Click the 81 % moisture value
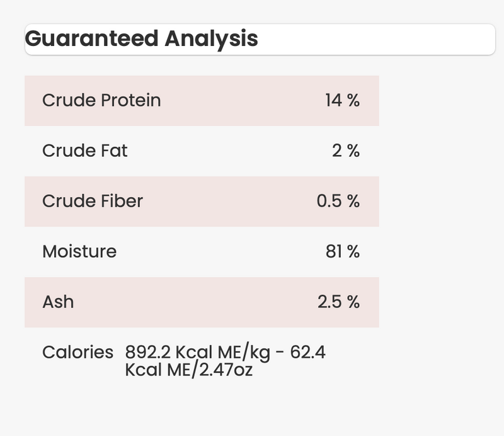 (x=343, y=251)
